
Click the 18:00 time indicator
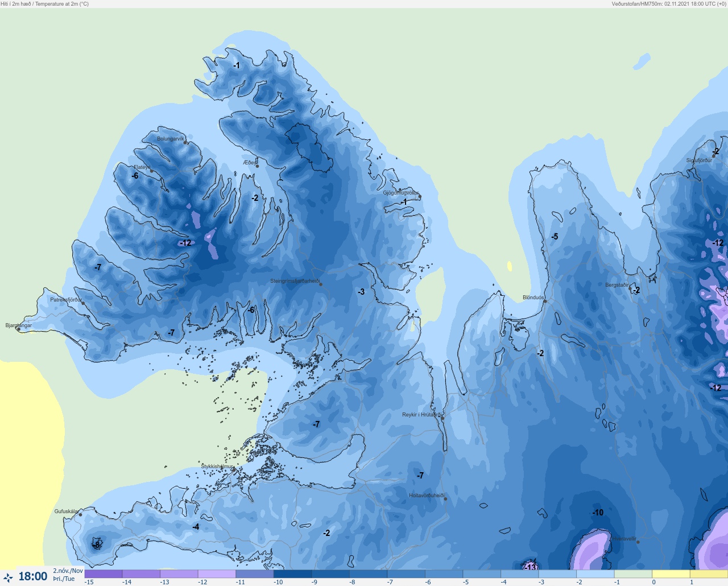33,576
